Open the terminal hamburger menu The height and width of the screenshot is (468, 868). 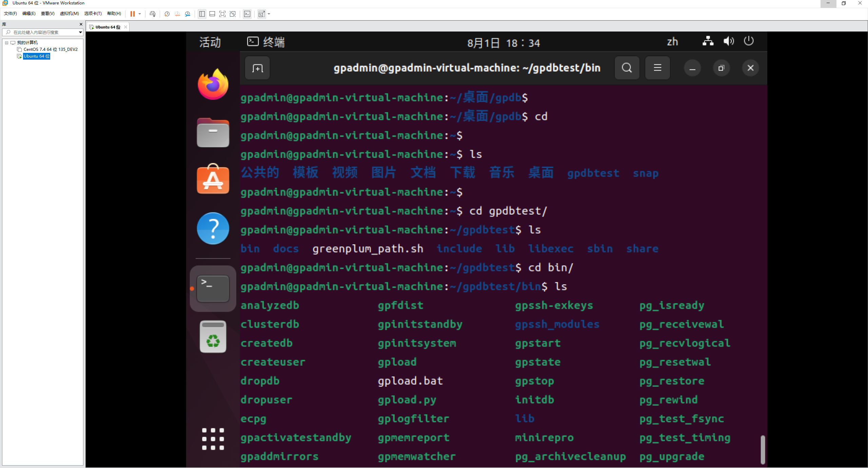pyautogui.click(x=657, y=68)
